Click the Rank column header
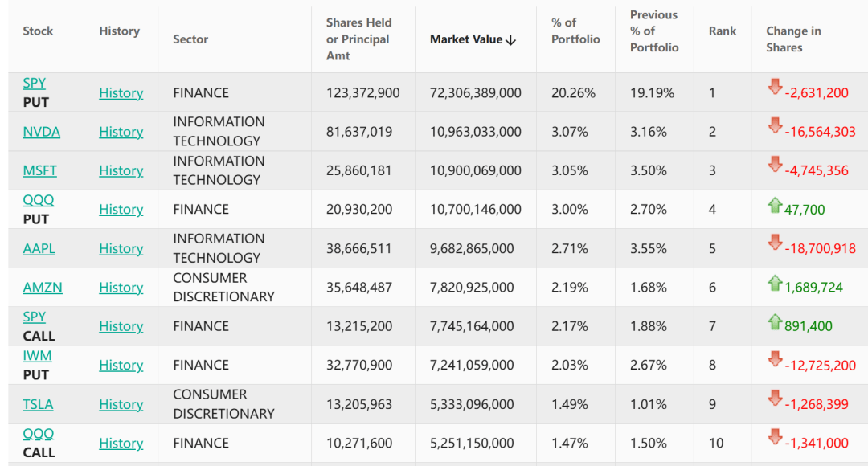The width and height of the screenshot is (868, 466). (723, 31)
